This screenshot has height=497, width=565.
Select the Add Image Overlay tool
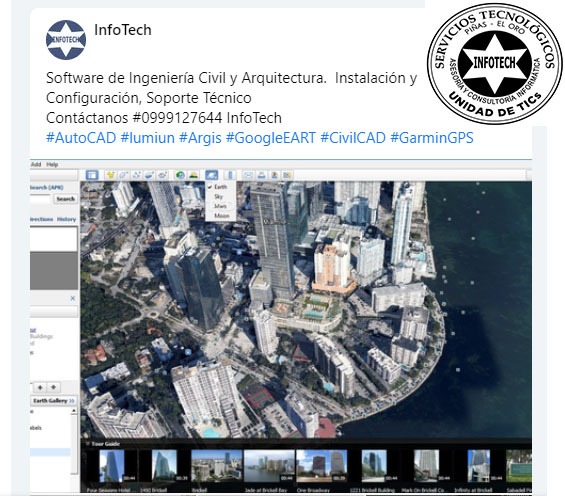click(x=149, y=175)
